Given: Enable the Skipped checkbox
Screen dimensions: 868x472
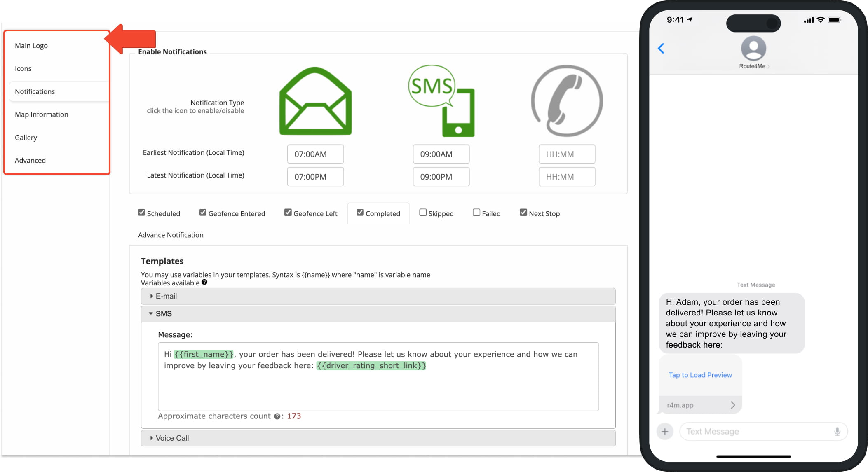Looking at the screenshot, I should (x=423, y=213).
